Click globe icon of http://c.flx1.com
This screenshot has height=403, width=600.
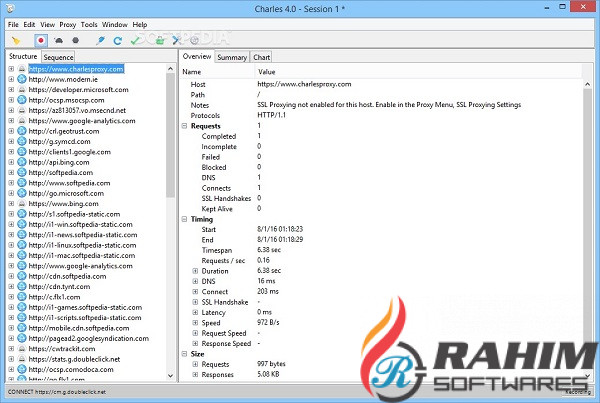point(22,297)
